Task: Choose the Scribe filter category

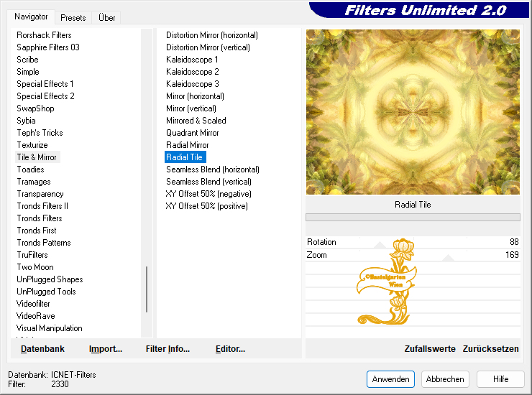Action: (27, 60)
